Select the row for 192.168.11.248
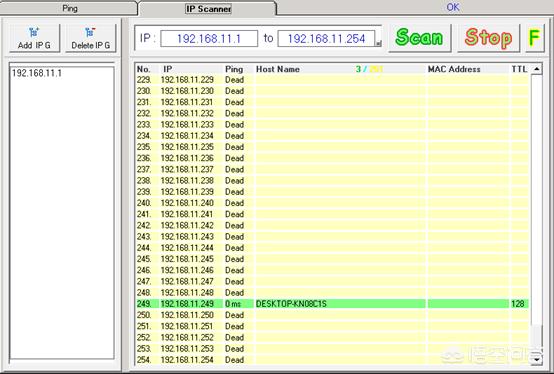554x374 pixels. tap(332, 293)
